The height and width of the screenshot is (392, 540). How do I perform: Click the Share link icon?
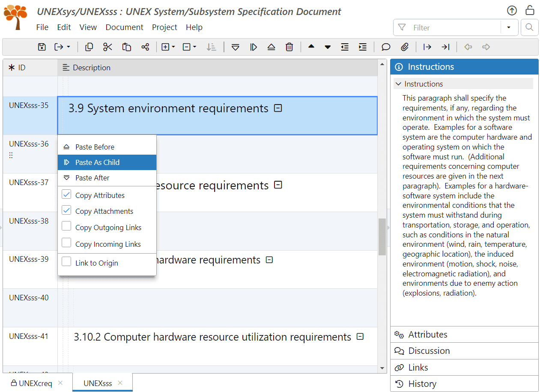(x=145, y=47)
